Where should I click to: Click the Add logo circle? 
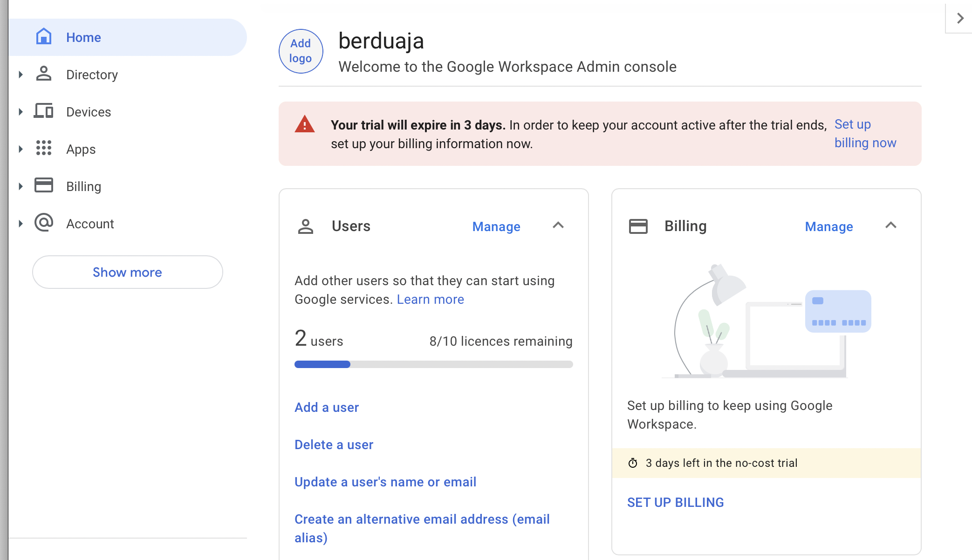301,51
